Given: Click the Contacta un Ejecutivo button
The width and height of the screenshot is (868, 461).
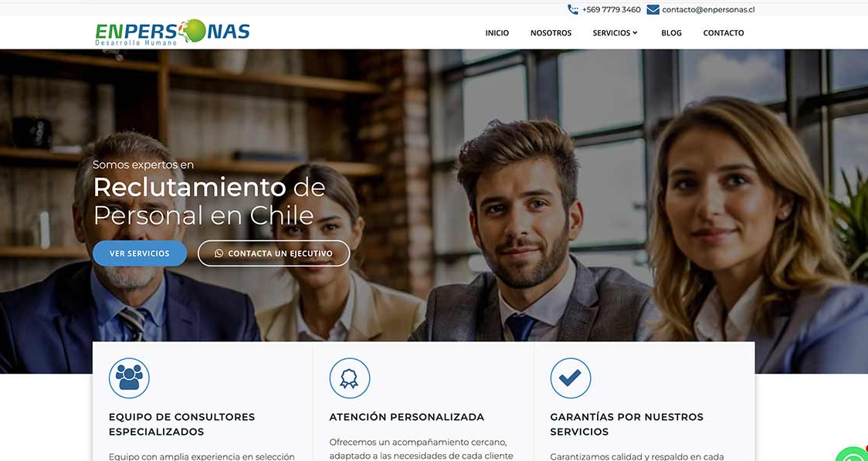Looking at the screenshot, I should (x=274, y=253).
